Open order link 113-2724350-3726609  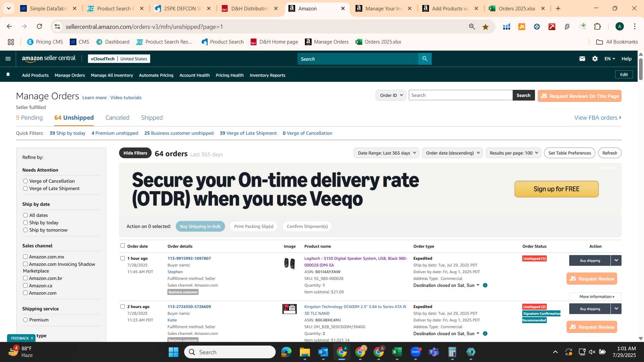tap(189, 307)
